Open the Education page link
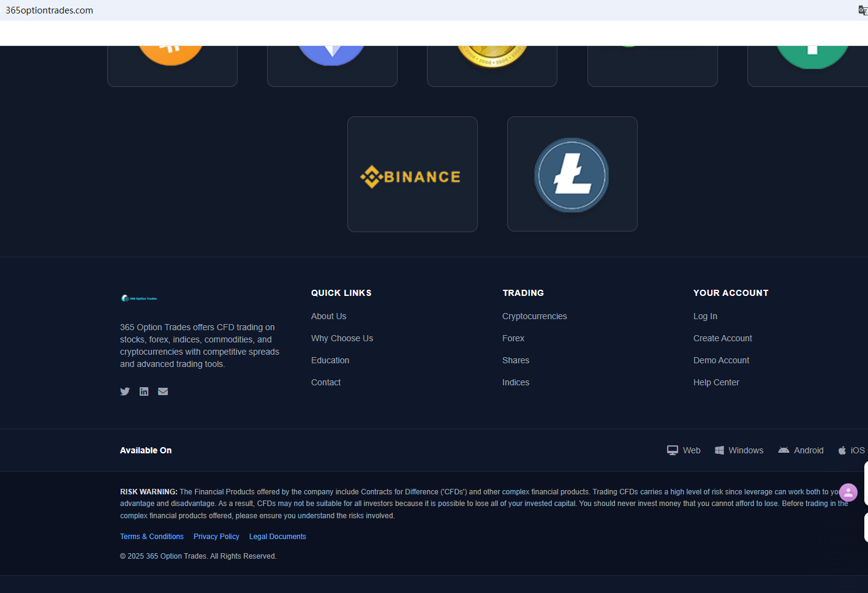This screenshot has height=593, width=868. pos(330,360)
